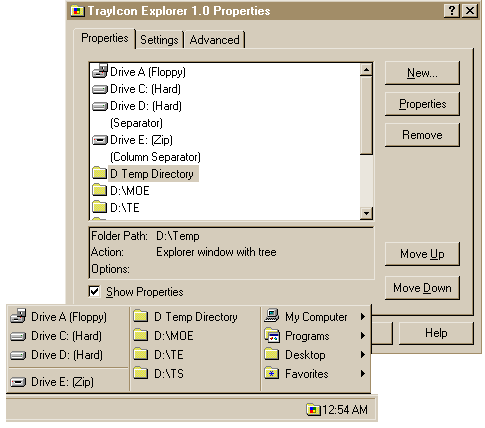
Task: Click folder icon of D Temp Directory in list
Action: [x=99, y=173]
